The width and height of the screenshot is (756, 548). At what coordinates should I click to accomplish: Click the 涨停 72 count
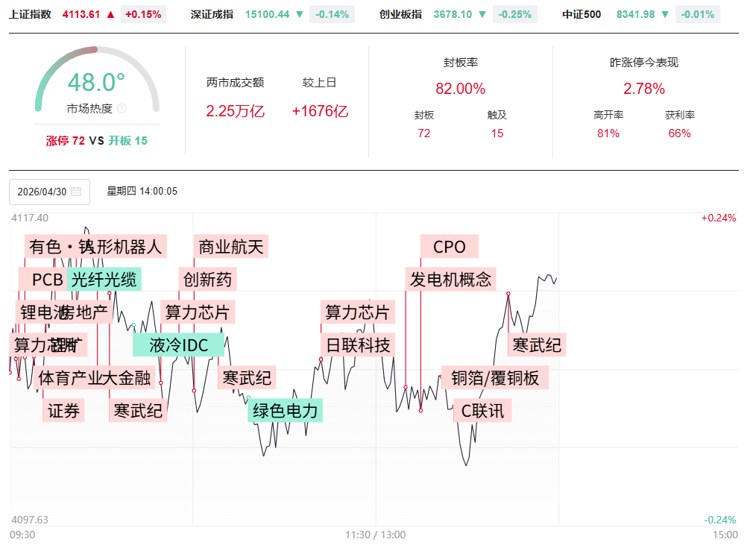[x=65, y=140]
